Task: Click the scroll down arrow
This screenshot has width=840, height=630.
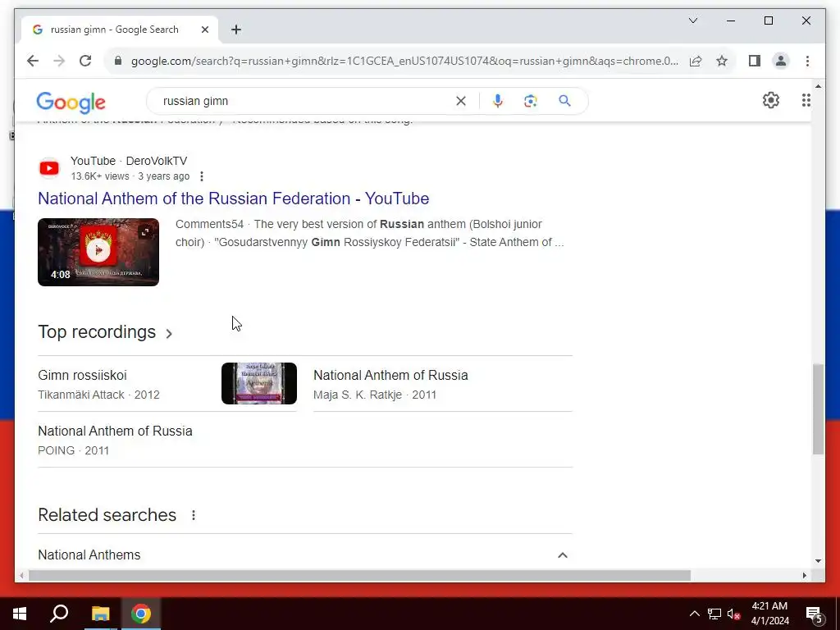Action: click(818, 561)
